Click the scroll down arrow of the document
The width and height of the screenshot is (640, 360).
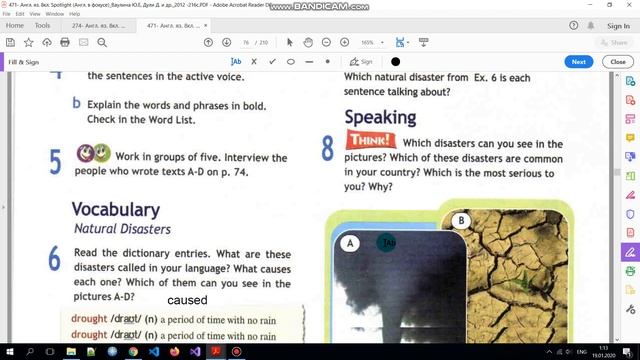click(x=617, y=339)
